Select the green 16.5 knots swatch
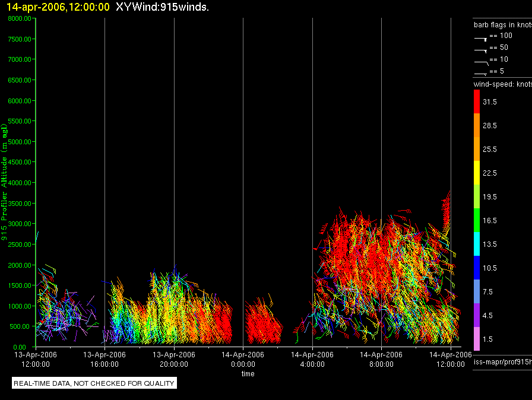 477,220
